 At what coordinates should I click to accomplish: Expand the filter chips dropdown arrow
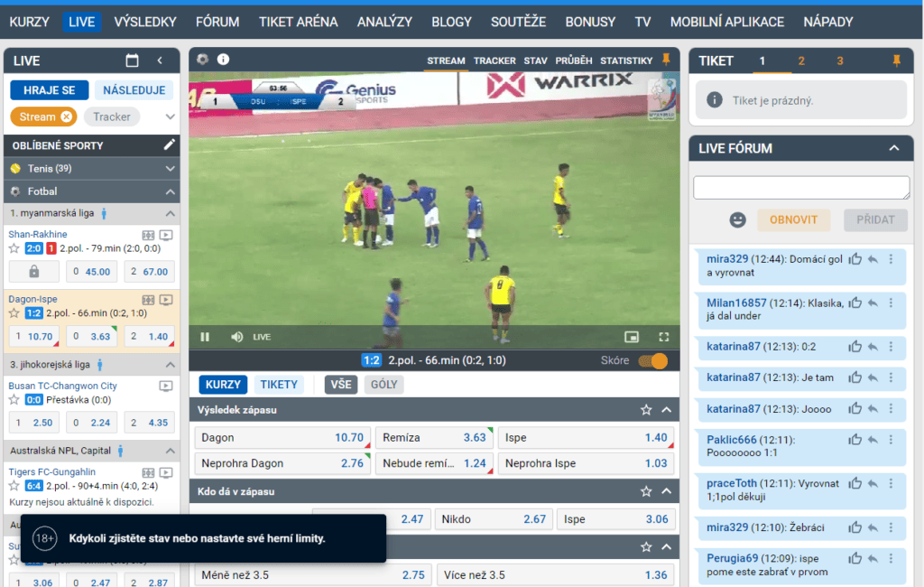pos(170,116)
